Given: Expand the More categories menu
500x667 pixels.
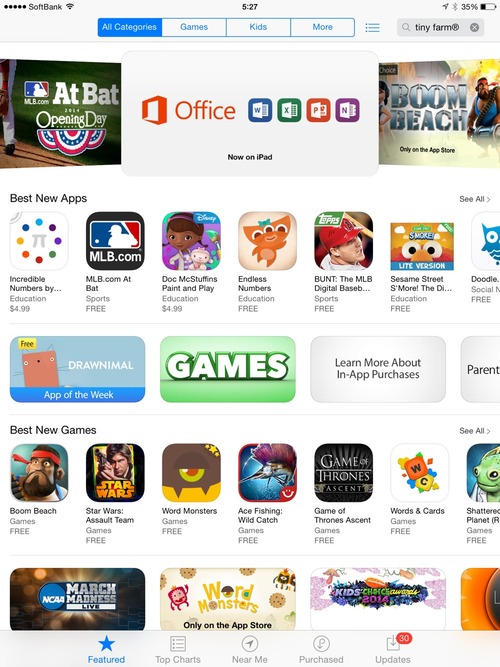Looking at the screenshot, I should tap(323, 27).
